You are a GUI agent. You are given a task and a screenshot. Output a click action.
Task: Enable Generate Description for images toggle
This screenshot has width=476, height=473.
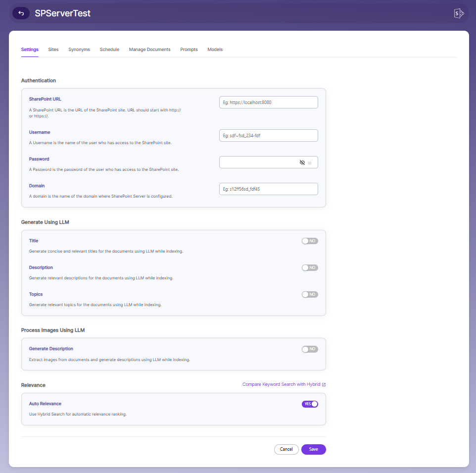[310, 349]
